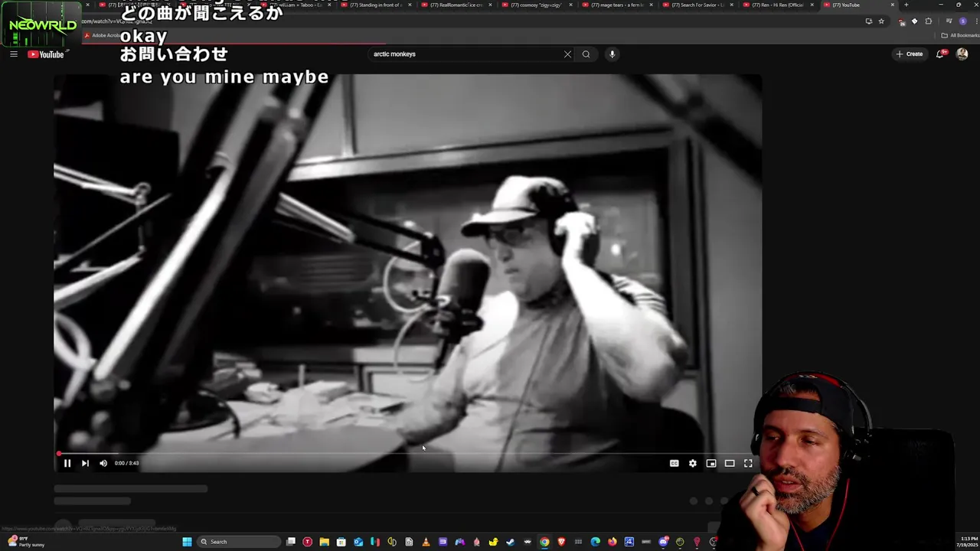Switch to the 'Ren - Hi Ren' tab

[x=781, y=5]
